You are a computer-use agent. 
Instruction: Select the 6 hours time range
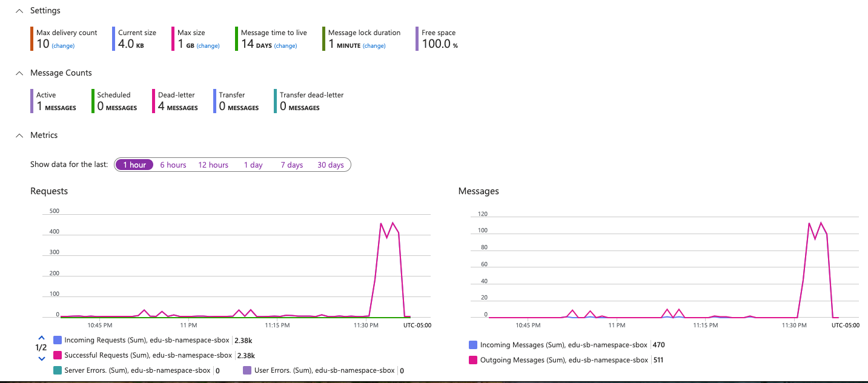[x=173, y=165]
